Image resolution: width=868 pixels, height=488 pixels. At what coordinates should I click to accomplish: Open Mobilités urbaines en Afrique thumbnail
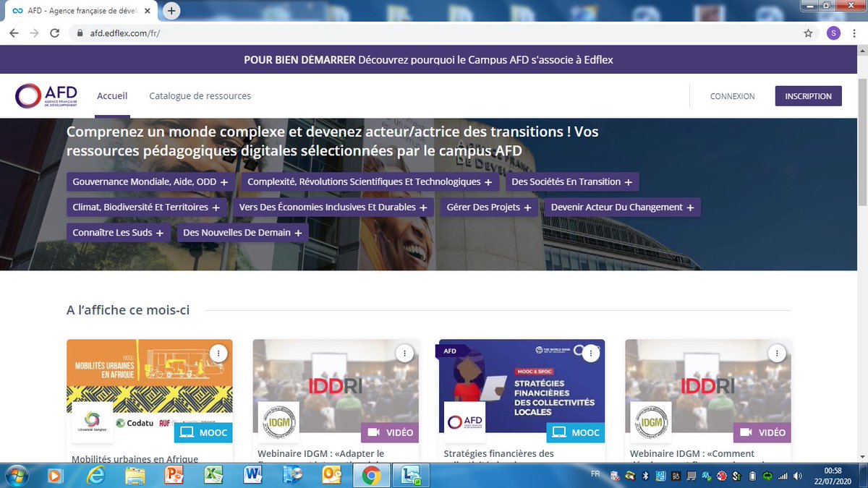point(150,390)
